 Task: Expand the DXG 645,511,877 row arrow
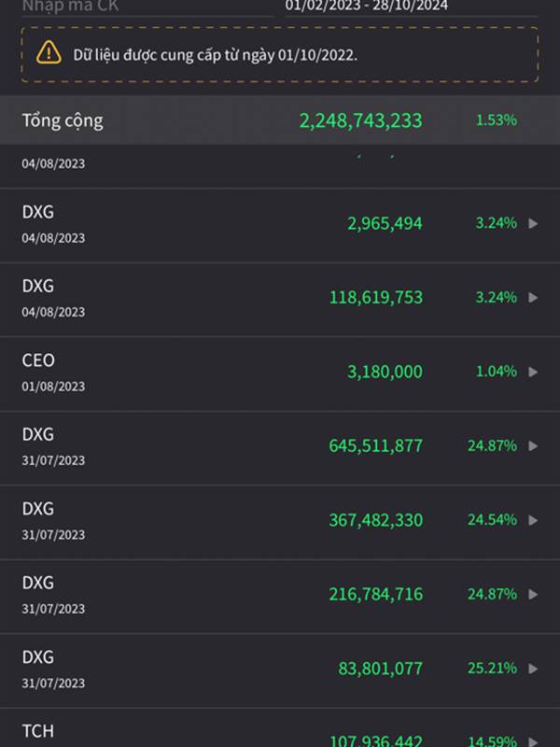click(x=533, y=446)
